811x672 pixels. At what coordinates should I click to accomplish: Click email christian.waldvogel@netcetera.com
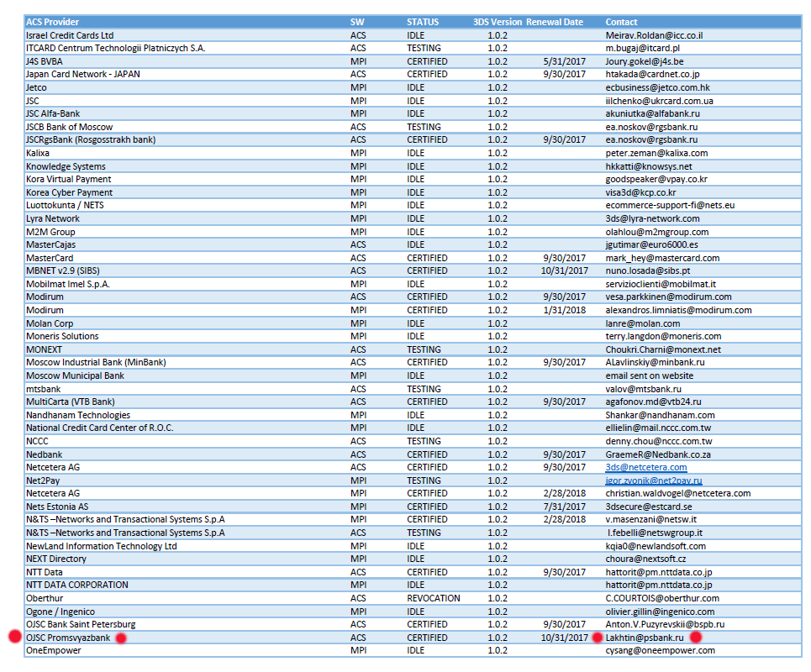click(x=678, y=493)
